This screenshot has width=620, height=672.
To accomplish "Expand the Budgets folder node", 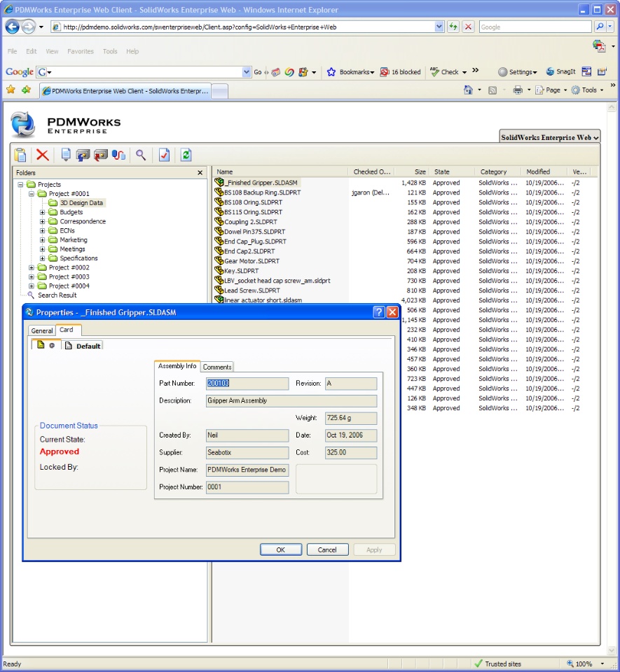I will [43, 212].
